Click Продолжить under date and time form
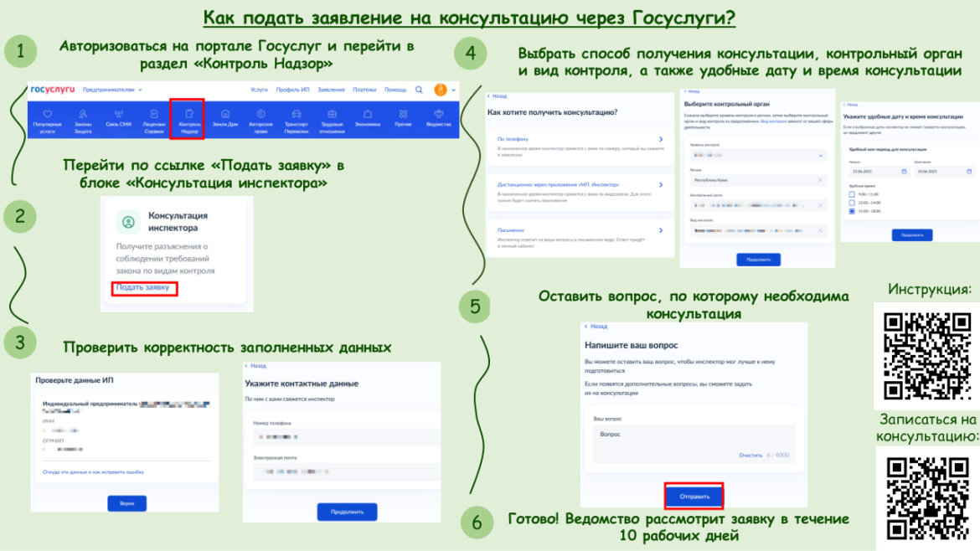The width and height of the screenshot is (980, 551). coord(912,235)
